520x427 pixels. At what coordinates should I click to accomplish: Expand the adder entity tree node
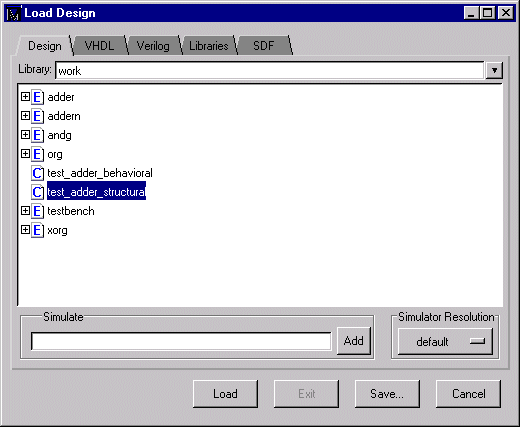(x=25, y=97)
